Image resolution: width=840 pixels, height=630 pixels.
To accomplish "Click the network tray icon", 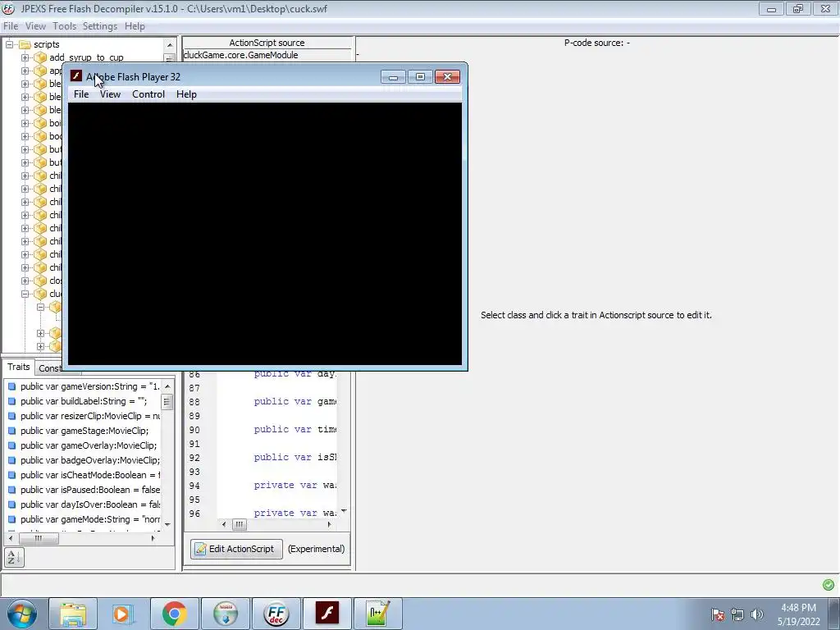I will pyautogui.click(x=737, y=614).
